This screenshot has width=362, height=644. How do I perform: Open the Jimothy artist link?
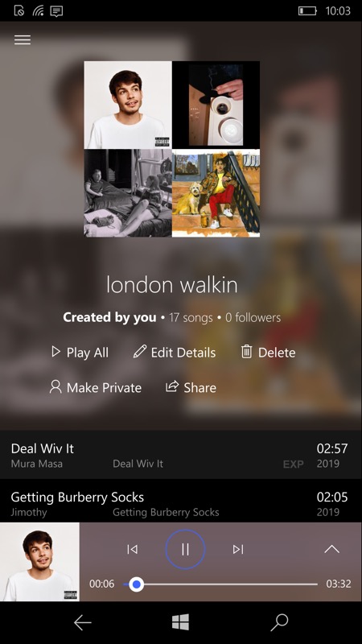29,512
